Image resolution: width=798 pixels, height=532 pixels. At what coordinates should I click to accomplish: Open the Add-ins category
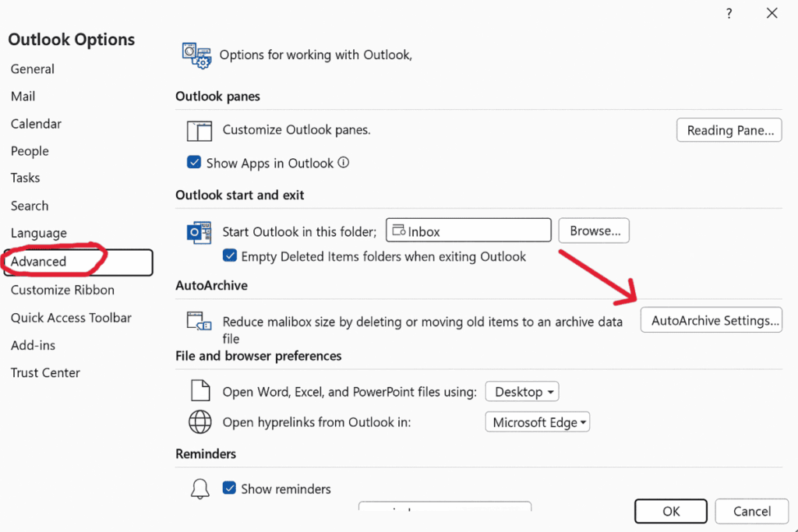[33, 345]
